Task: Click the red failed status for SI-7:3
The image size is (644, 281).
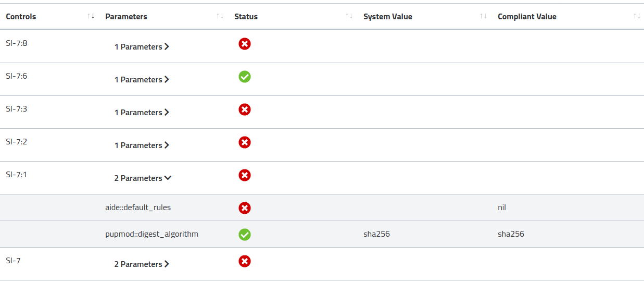Action: point(245,109)
